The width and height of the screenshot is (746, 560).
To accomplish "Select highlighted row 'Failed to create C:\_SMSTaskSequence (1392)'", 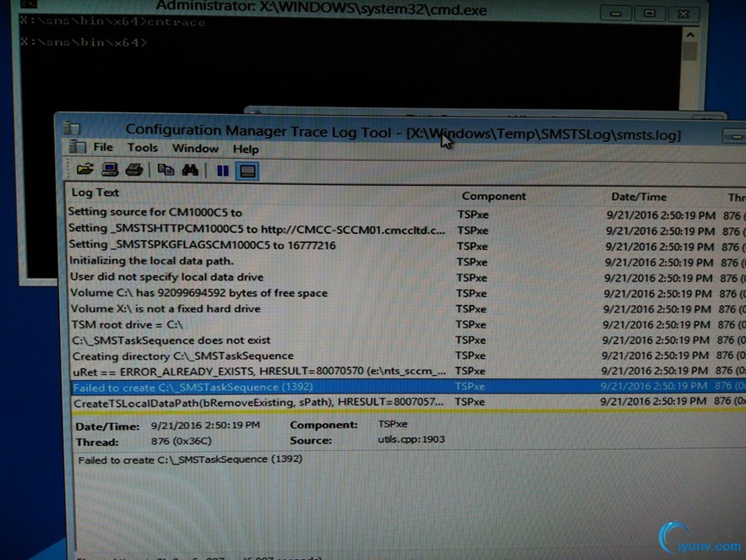I will (x=408, y=387).
